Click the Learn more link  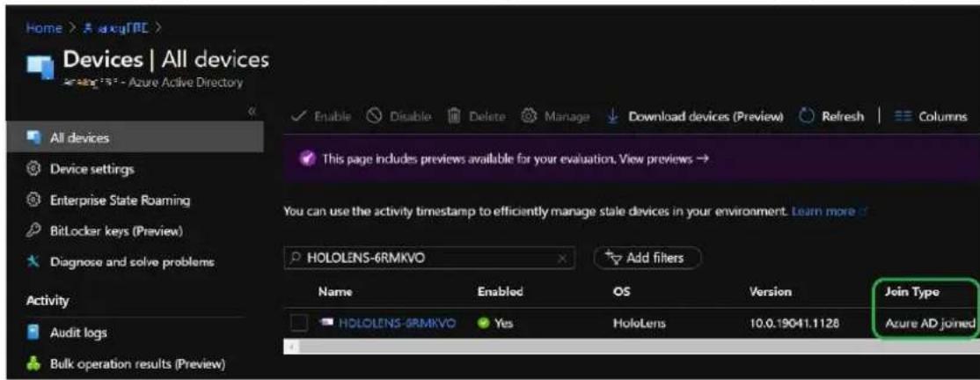(x=827, y=212)
